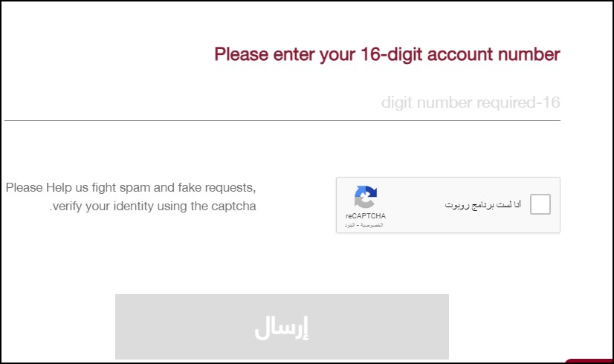Check the "أنا لست برنامج روبوت" checkbox

coord(540,204)
